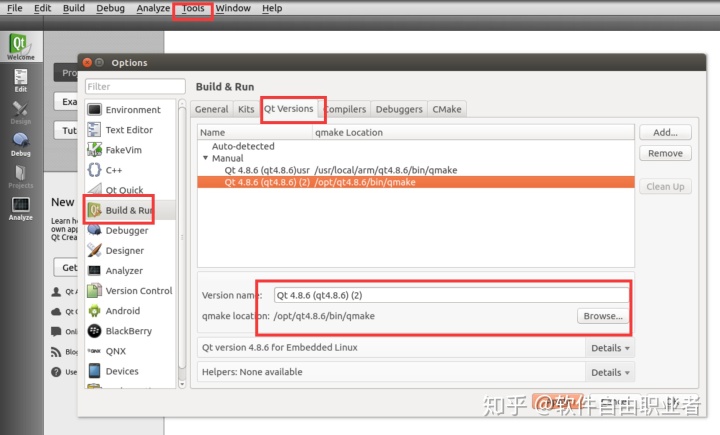Open the Debug menu

[x=110, y=8]
